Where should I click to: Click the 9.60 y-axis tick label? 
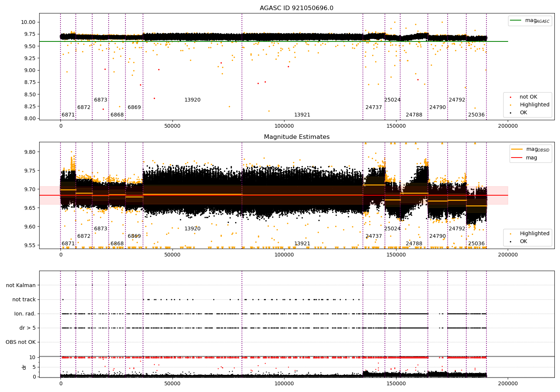[x=29, y=227]
